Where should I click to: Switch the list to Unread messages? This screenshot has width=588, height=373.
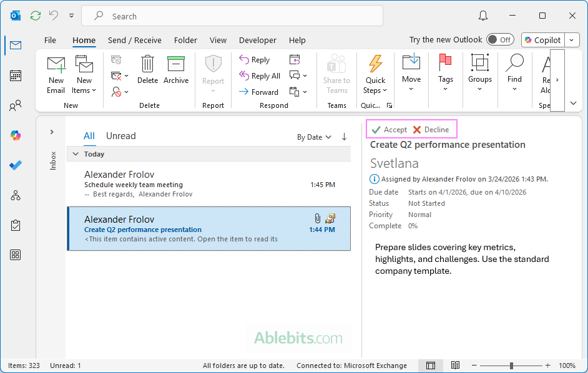tap(120, 135)
